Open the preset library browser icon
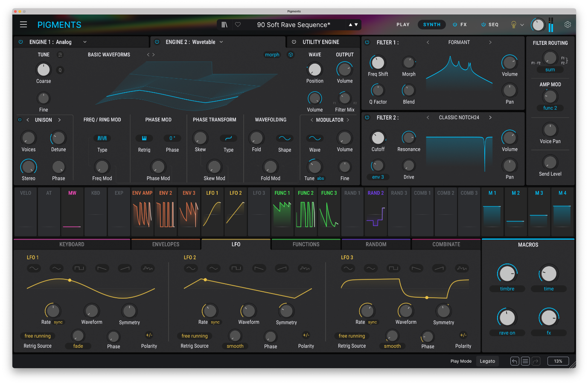The width and height of the screenshot is (588, 384). pos(224,25)
